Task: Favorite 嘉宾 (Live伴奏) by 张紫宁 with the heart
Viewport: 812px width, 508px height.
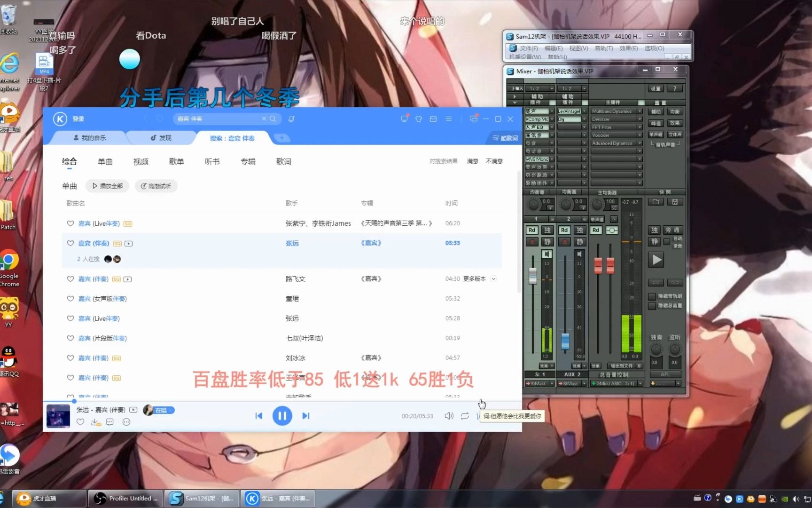Action: (x=70, y=223)
